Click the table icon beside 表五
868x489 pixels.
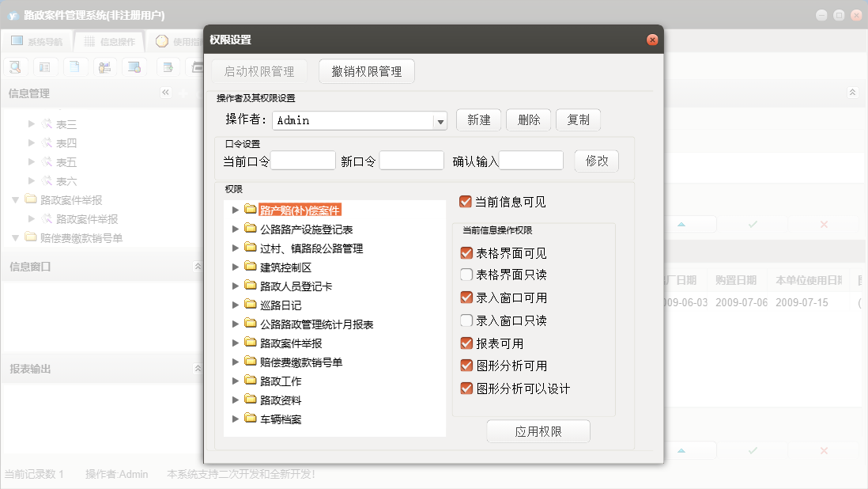[47, 161]
